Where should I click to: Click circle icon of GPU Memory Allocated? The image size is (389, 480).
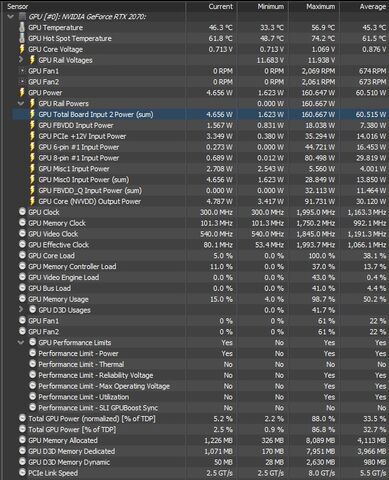[22, 440]
